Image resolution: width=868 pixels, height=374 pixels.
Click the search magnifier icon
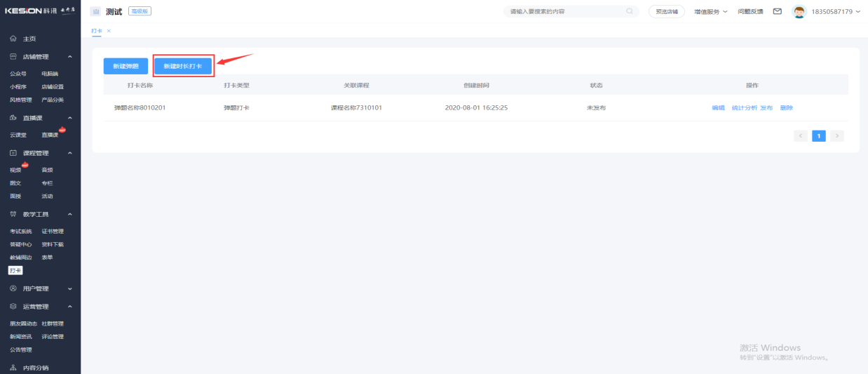pos(630,11)
